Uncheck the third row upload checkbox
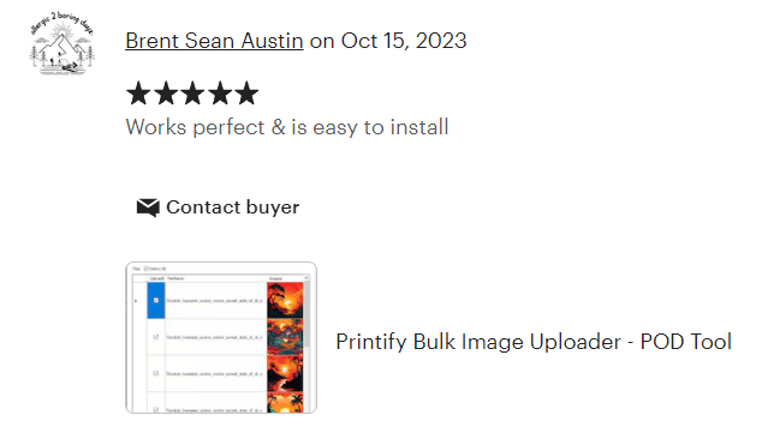The width and height of the screenshot is (768, 427). [x=155, y=374]
